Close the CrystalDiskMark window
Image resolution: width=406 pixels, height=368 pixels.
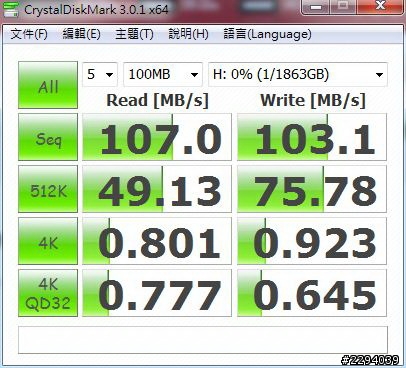[380, 7]
